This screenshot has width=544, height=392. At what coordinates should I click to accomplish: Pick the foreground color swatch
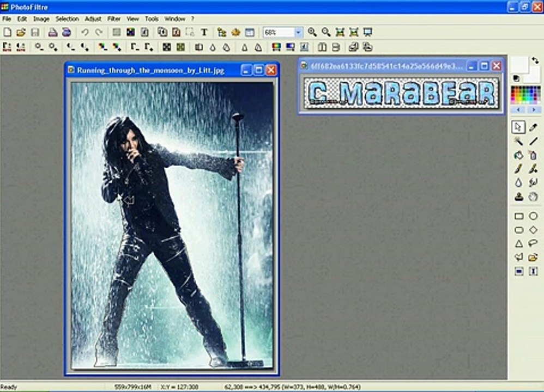[x=519, y=65]
